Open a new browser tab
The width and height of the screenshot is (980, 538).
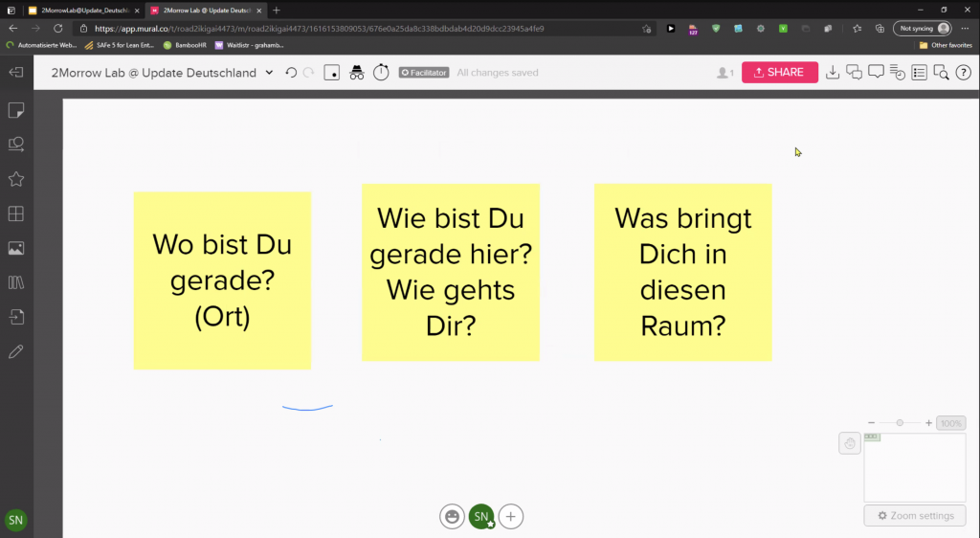277,10
